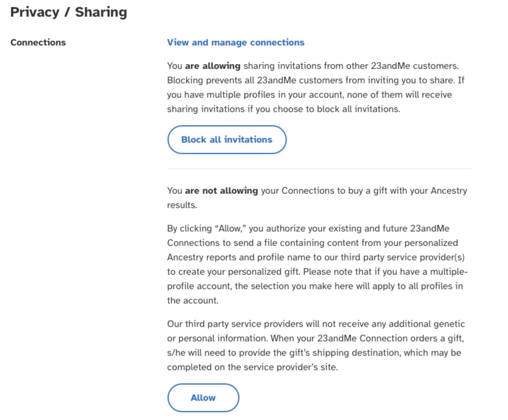508x420 pixels.
Task: Click the bold "are allowing" status text
Action: point(212,66)
